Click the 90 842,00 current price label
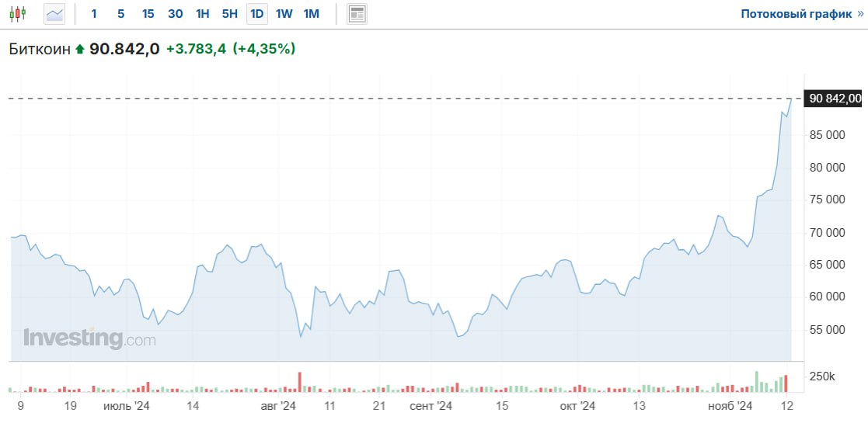The height and width of the screenshot is (444, 868). click(x=835, y=99)
